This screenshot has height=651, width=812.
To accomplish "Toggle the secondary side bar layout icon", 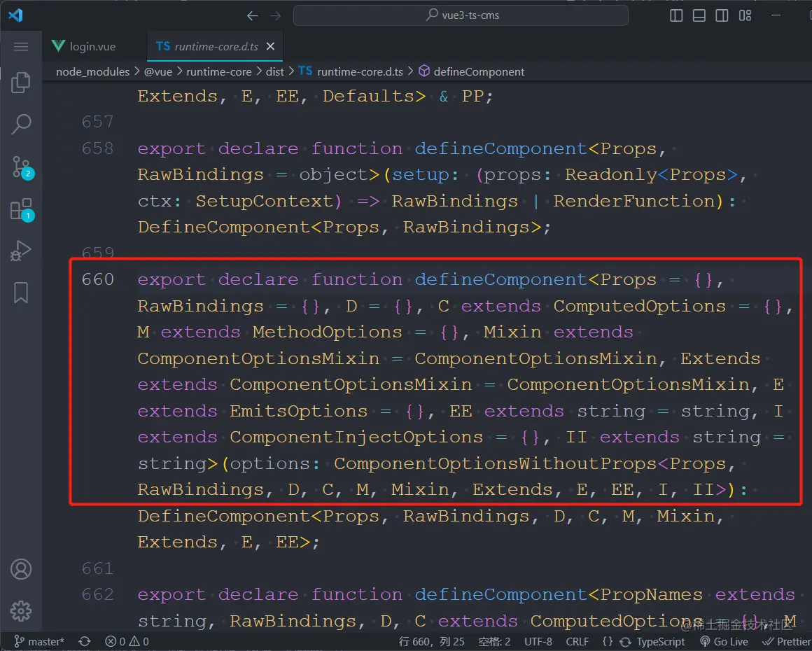I will click(x=722, y=15).
